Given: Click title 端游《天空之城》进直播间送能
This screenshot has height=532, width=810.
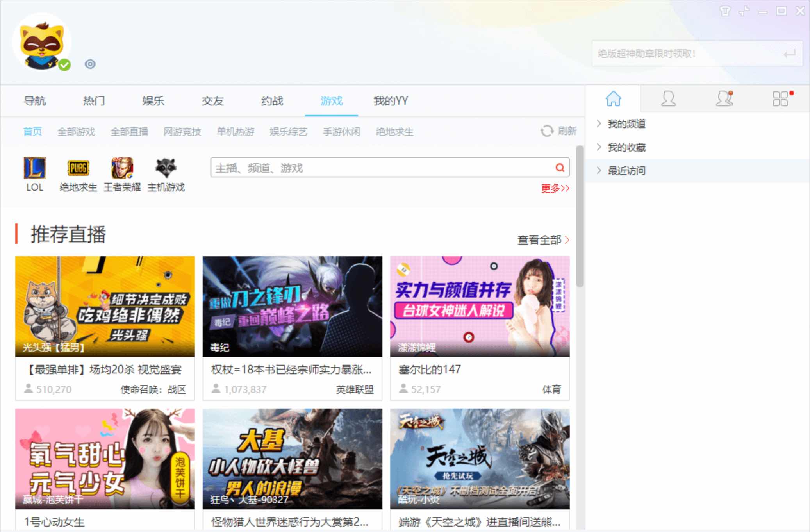Looking at the screenshot, I should point(480,522).
